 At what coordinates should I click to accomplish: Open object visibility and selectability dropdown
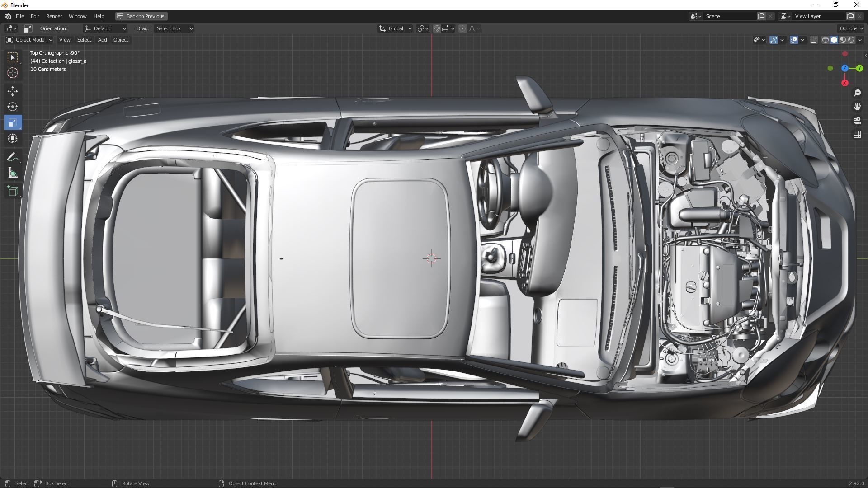(759, 40)
